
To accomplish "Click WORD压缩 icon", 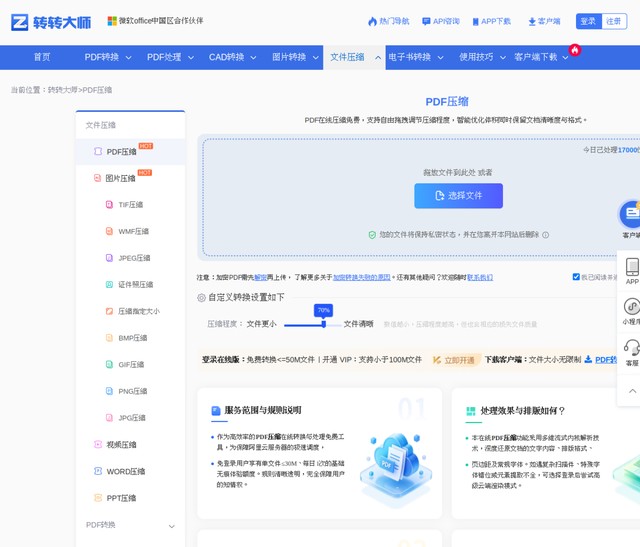I will click(98, 471).
